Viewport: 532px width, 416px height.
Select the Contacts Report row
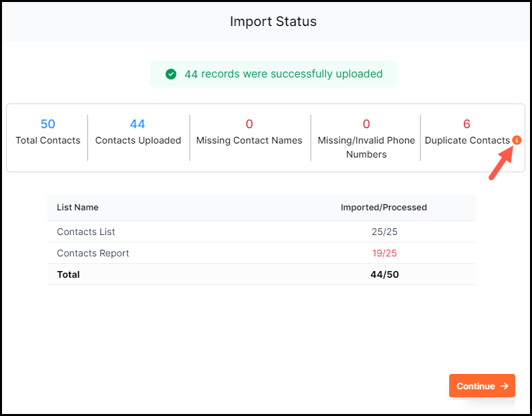coord(261,253)
